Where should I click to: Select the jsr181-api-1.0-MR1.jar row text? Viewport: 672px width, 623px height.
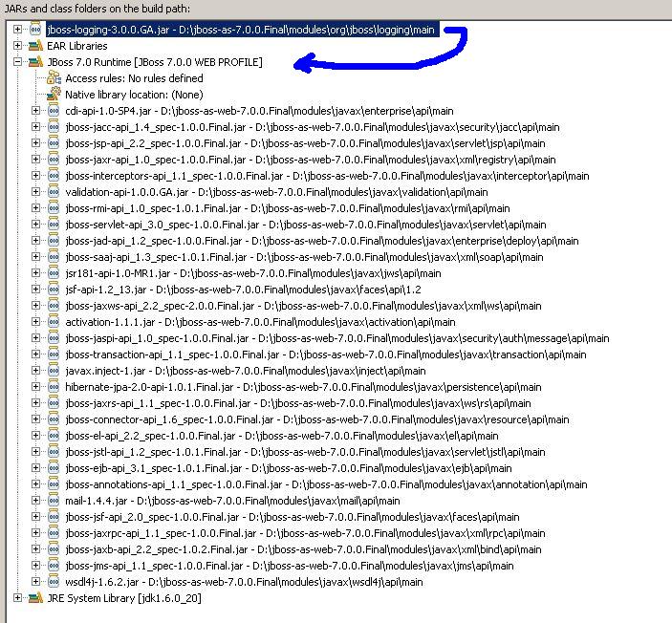253,273
